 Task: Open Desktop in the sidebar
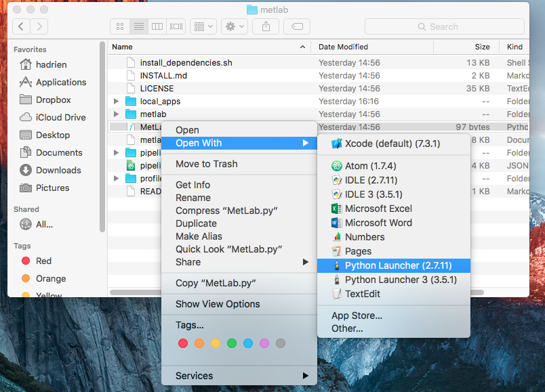coord(45,135)
